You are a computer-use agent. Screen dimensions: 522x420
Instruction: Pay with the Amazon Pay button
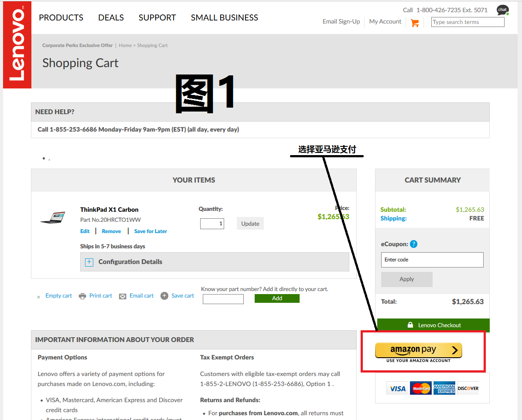pyautogui.click(x=418, y=350)
